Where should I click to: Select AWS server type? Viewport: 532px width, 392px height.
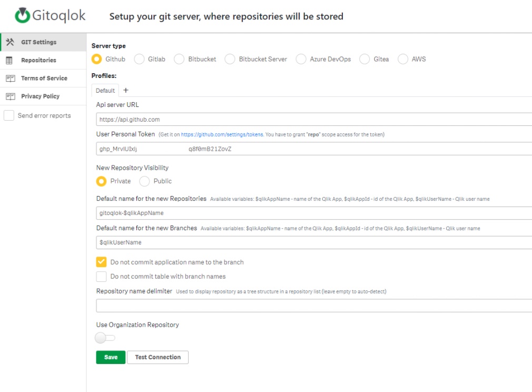403,59
